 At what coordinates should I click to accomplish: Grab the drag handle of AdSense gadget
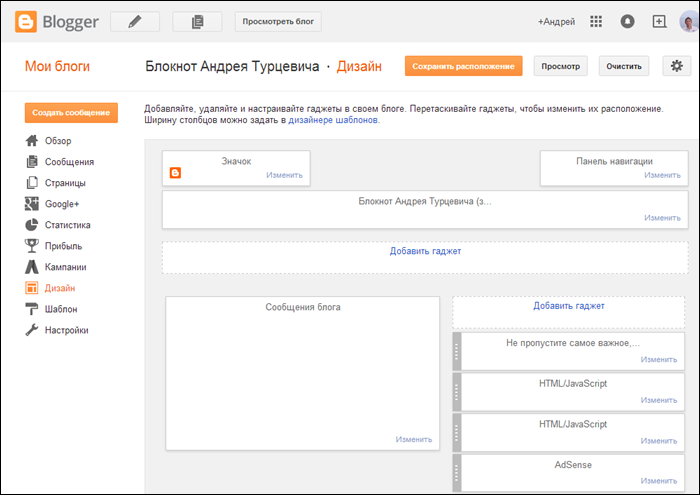click(x=456, y=473)
